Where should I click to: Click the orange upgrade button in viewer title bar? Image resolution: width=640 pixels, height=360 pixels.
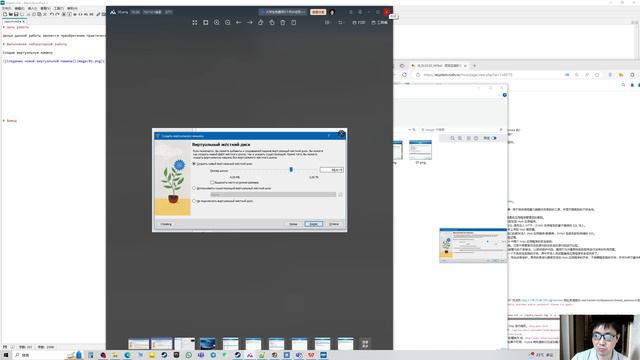(x=318, y=12)
